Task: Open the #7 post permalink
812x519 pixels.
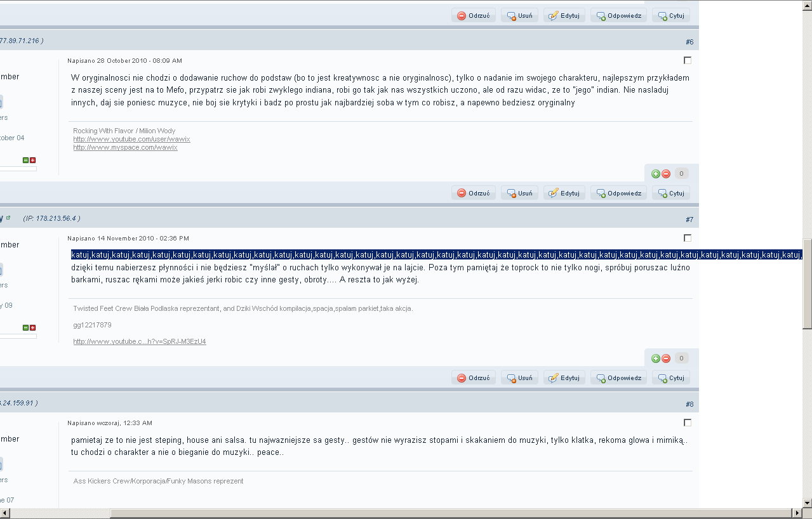Action: pyautogui.click(x=689, y=220)
